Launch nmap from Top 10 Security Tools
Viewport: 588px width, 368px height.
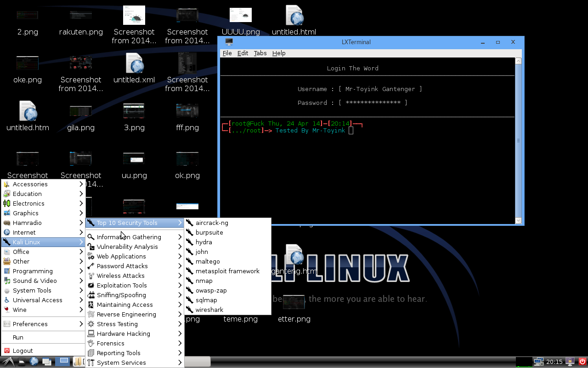[204, 281]
